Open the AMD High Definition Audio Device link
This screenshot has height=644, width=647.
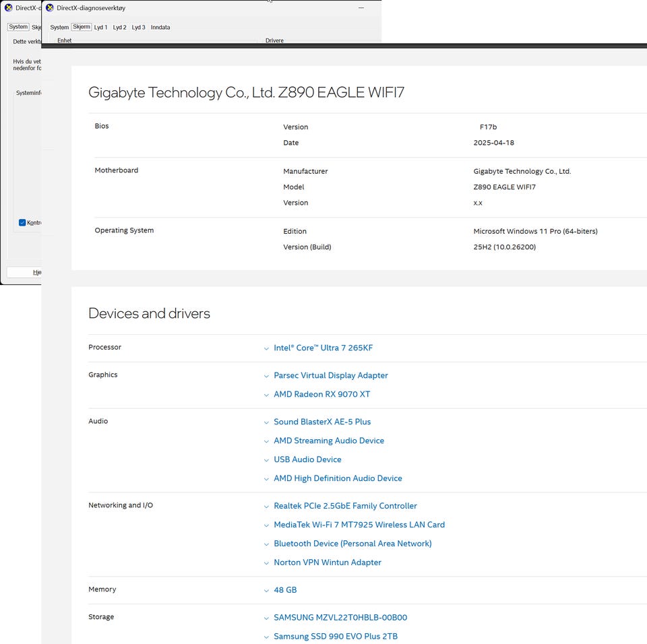tap(338, 478)
